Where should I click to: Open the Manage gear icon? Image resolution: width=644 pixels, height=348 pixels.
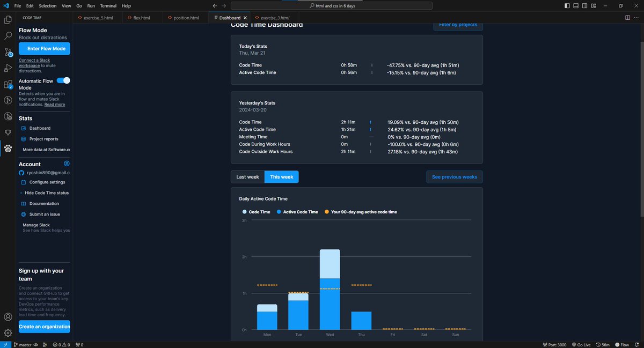click(x=8, y=333)
